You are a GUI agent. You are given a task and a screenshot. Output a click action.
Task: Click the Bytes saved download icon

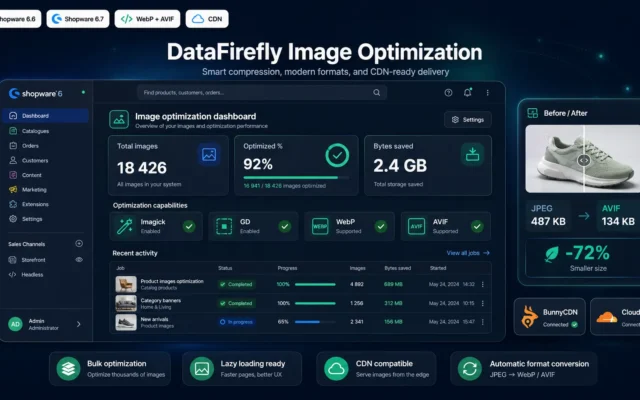(x=472, y=154)
